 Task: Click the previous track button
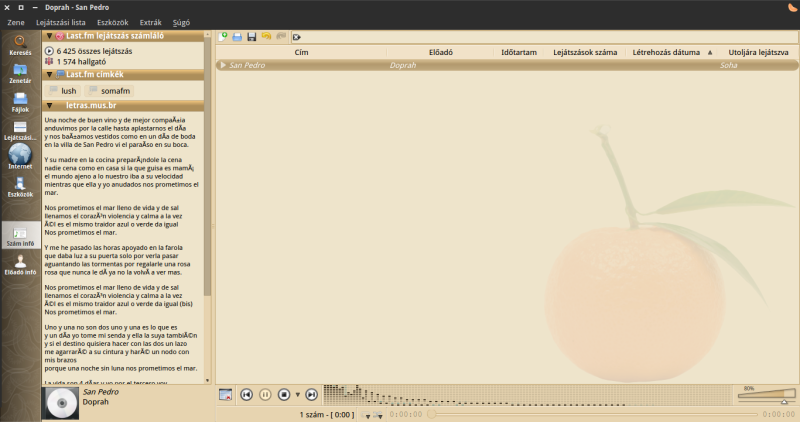[246, 394]
